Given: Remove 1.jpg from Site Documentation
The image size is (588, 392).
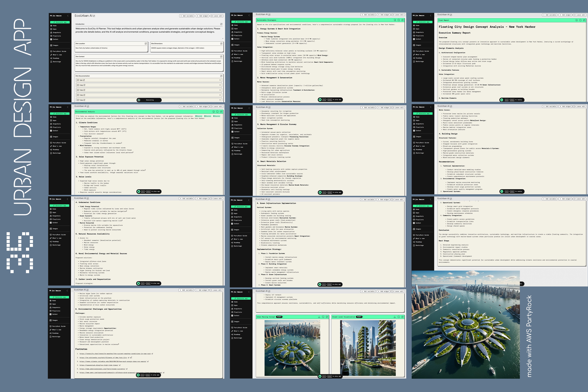Looking at the screenshot, I should pos(220,80).
